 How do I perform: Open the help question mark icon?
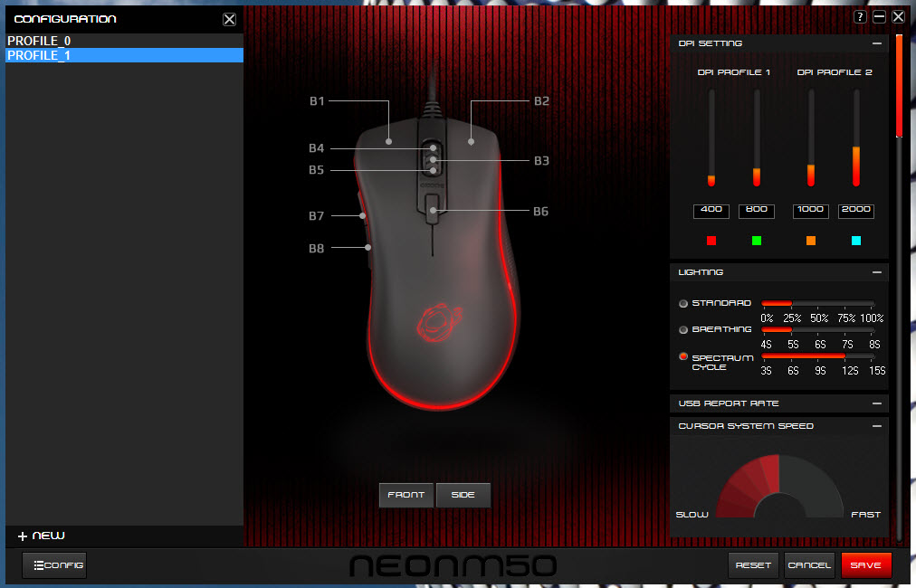click(x=860, y=17)
